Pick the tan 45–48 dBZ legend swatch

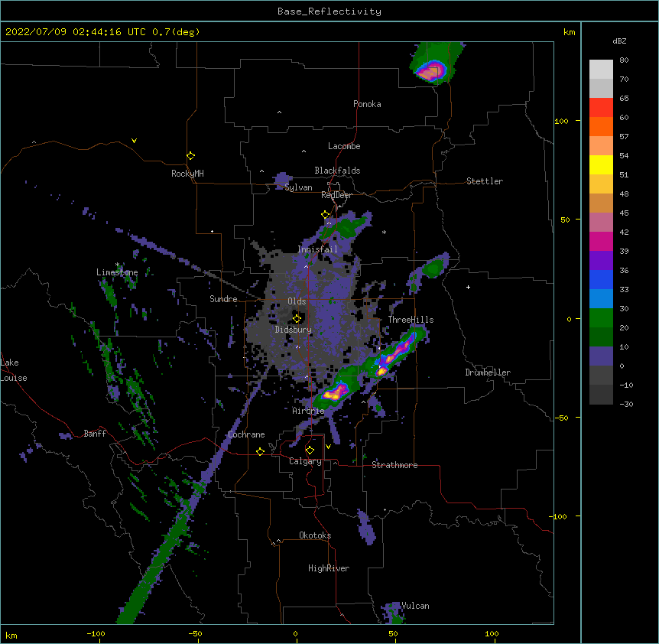tap(601, 203)
